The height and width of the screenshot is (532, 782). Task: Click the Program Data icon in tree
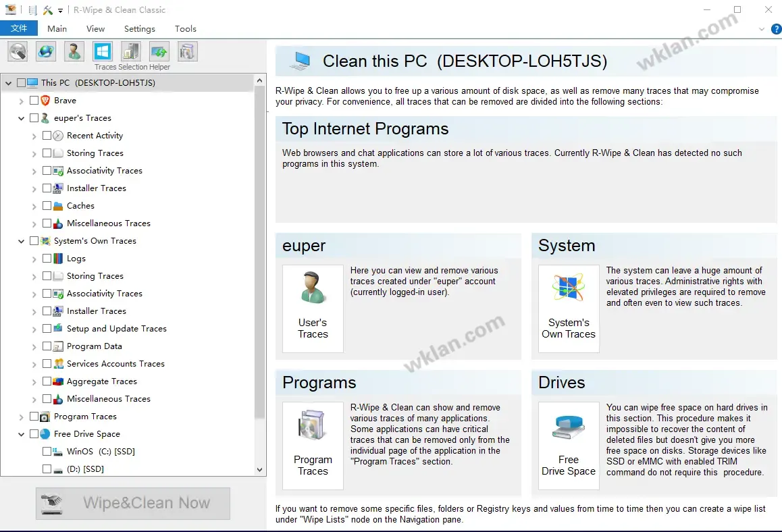(x=58, y=346)
